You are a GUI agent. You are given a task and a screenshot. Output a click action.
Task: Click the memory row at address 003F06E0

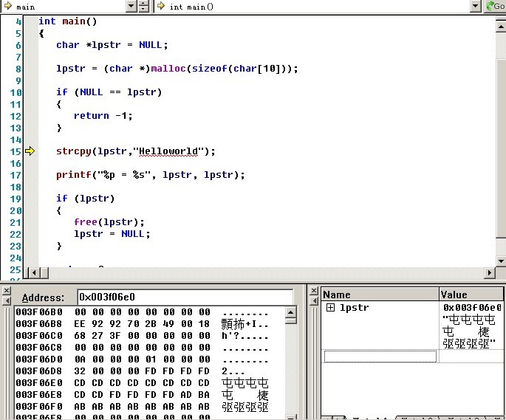coord(140,383)
